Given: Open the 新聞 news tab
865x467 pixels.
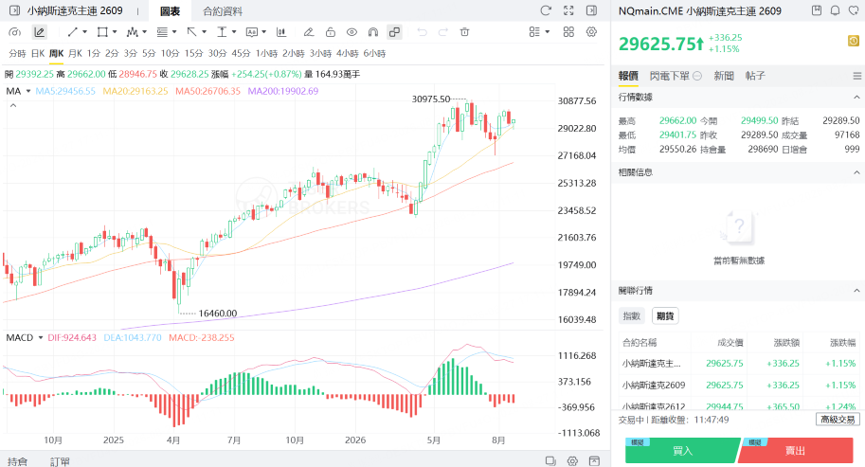Looking at the screenshot, I should 724,76.
